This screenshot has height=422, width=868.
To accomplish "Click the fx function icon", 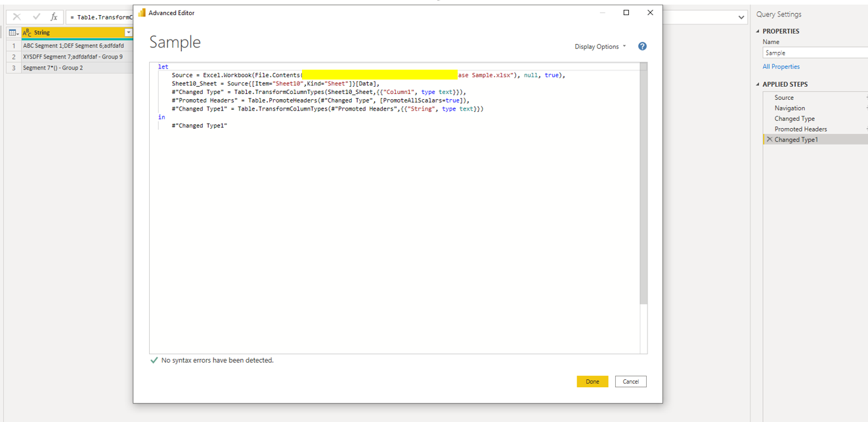I will pyautogui.click(x=54, y=17).
